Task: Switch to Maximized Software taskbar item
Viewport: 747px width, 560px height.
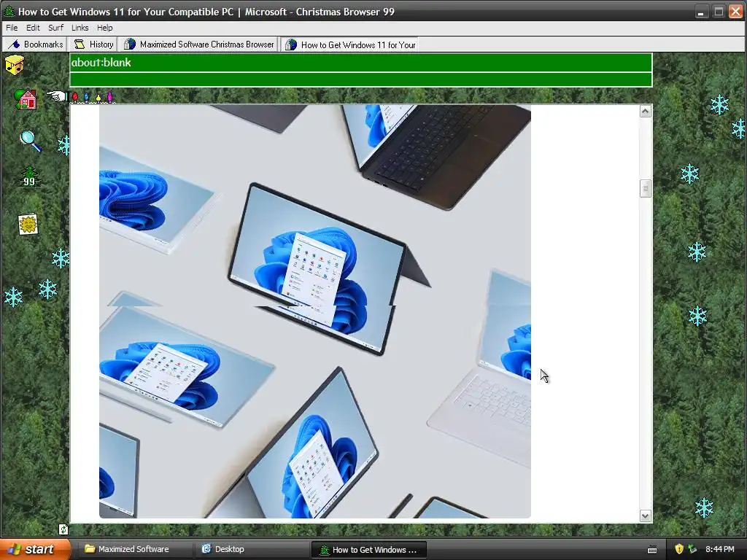Action: click(x=133, y=549)
